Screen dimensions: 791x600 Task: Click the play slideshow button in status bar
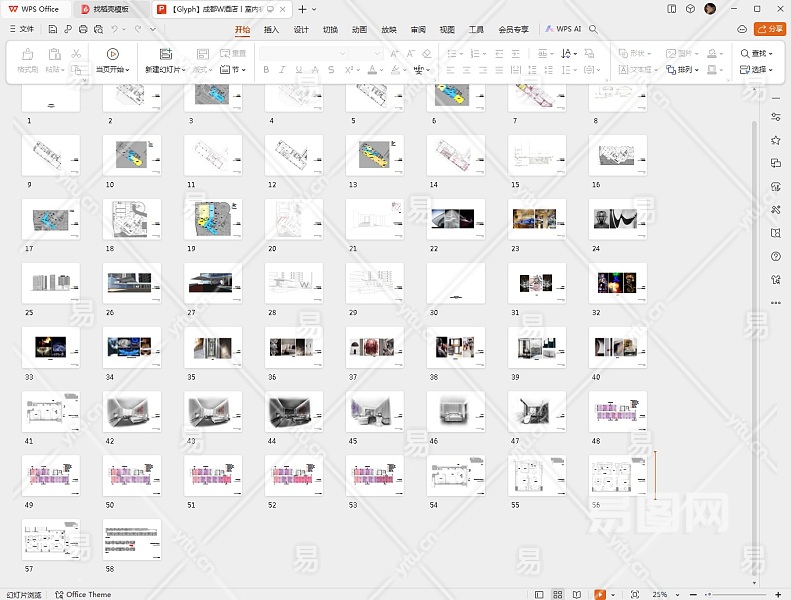click(x=599, y=594)
